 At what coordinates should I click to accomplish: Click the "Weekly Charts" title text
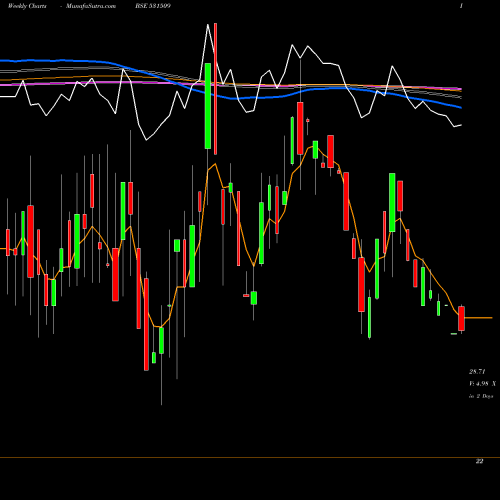pos(27,6)
